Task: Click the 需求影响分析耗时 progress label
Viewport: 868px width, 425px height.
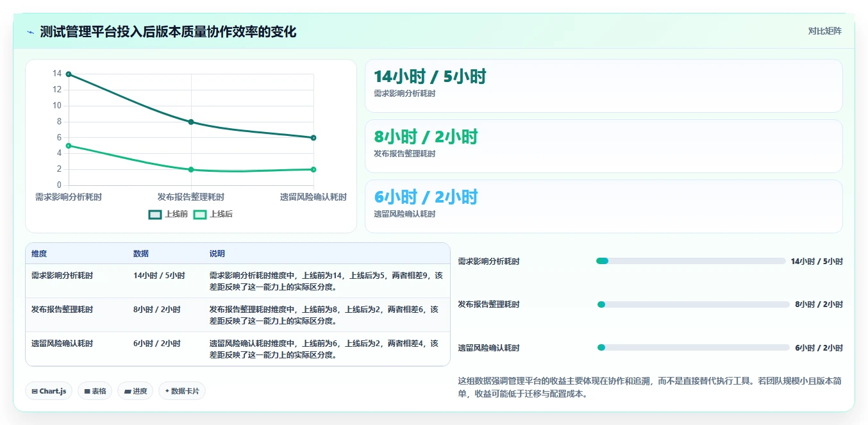Action: point(488,262)
